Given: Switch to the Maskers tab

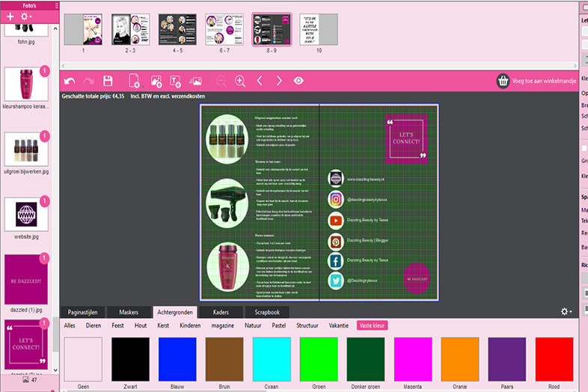Looking at the screenshot, I should point(129,312).
